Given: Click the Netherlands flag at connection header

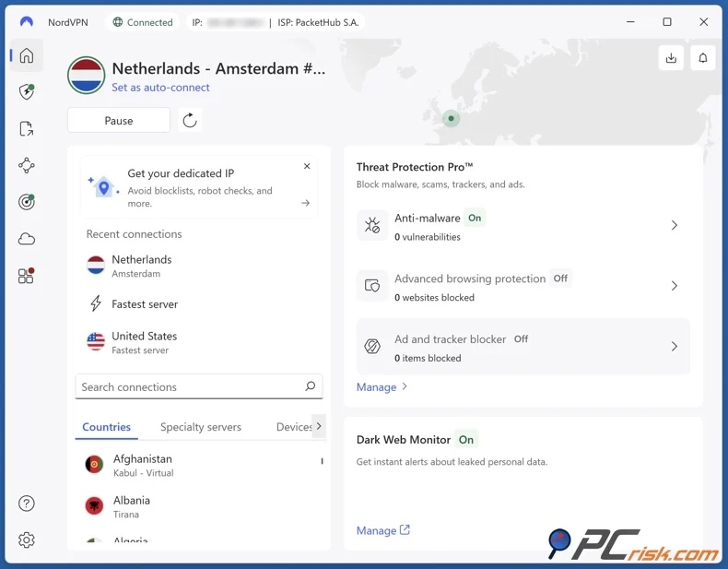Looking at the screenshot, I should coord(86,76).
